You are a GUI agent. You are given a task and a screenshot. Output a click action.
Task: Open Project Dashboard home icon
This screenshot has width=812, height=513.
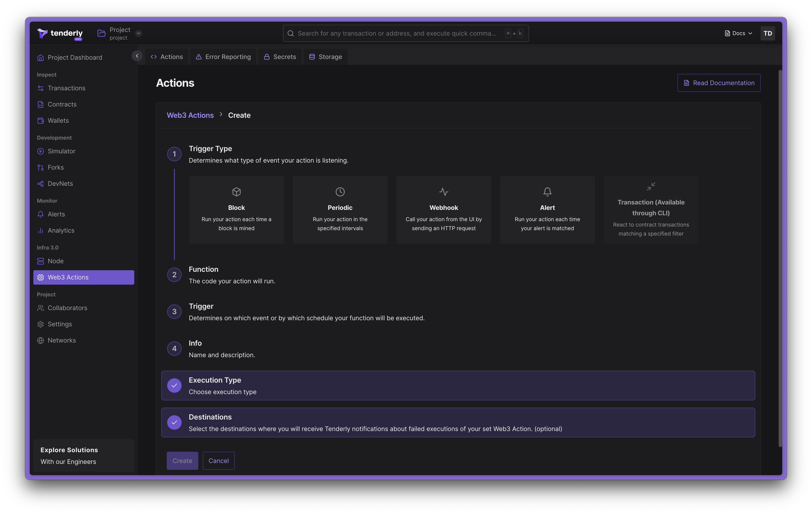tap(41, 58)
